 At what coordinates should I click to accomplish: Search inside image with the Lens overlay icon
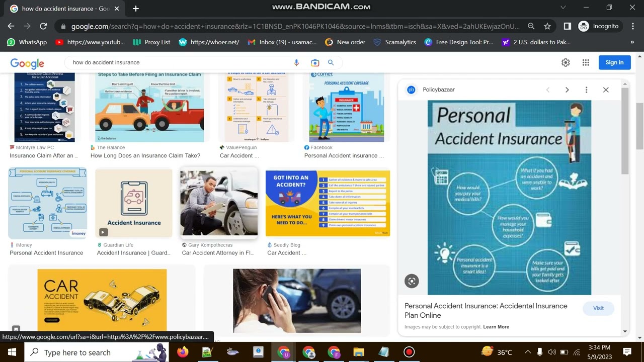[x=412, y=281]
